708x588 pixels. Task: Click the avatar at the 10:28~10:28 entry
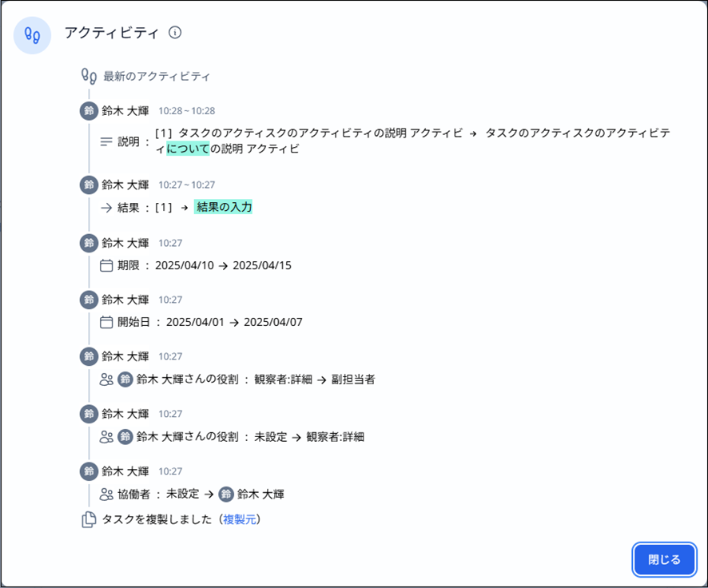tap(89, 110)
